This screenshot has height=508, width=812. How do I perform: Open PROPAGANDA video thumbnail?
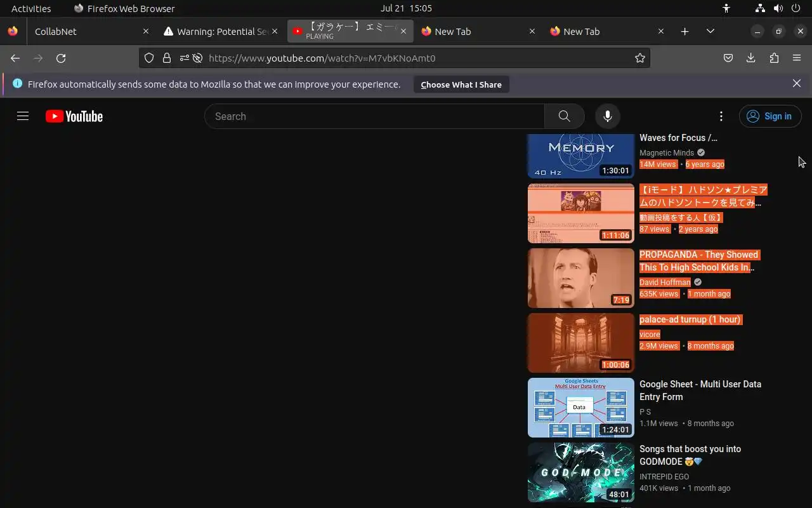(x=581, y=278)
